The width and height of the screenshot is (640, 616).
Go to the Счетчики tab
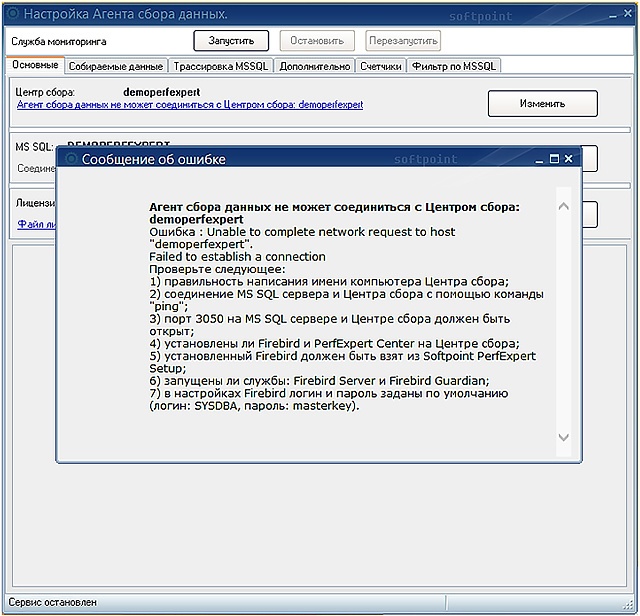tap(381, 66)
